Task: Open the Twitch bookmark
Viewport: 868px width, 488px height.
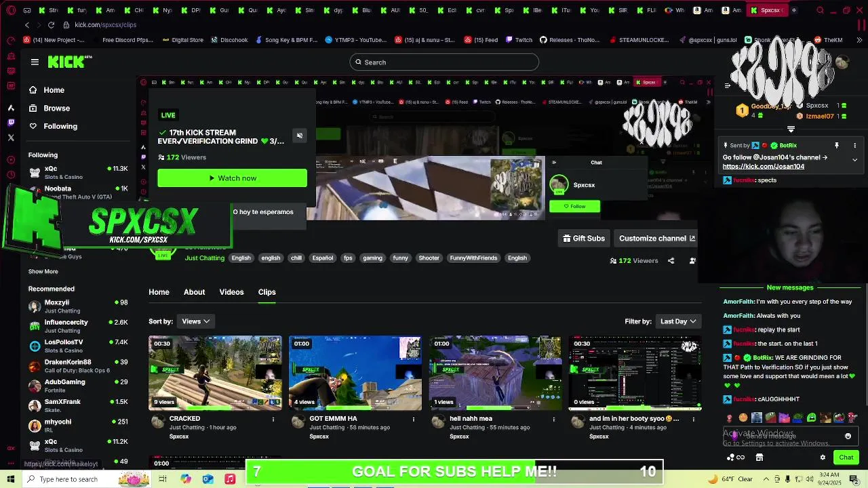Action: tap(519, 40)
